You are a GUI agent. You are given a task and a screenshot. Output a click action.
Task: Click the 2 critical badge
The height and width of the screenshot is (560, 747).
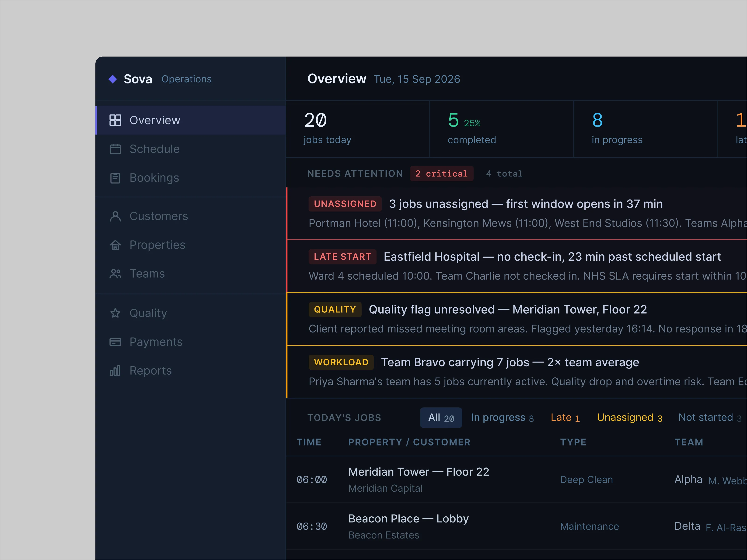click(442, 173)
